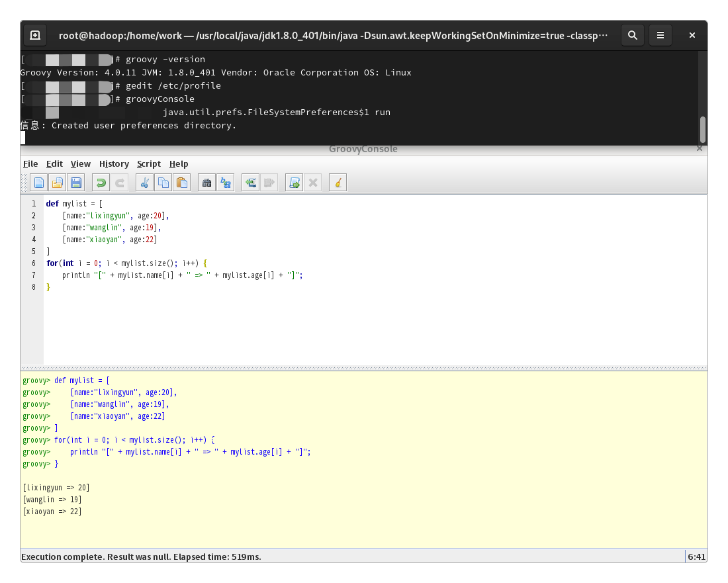
Task: Click output line '[xiaoyan => 22]'
Action: pyautogui.click(x=52, y=512)
